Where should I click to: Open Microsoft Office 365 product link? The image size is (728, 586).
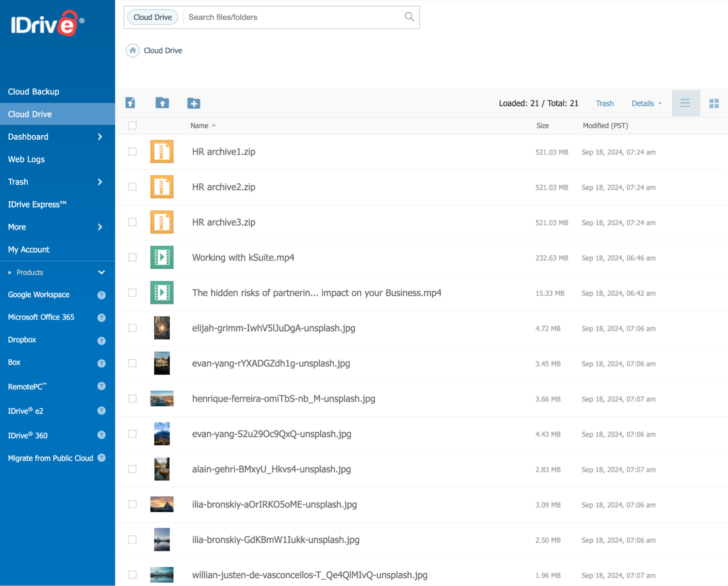[x=41, y=317]
